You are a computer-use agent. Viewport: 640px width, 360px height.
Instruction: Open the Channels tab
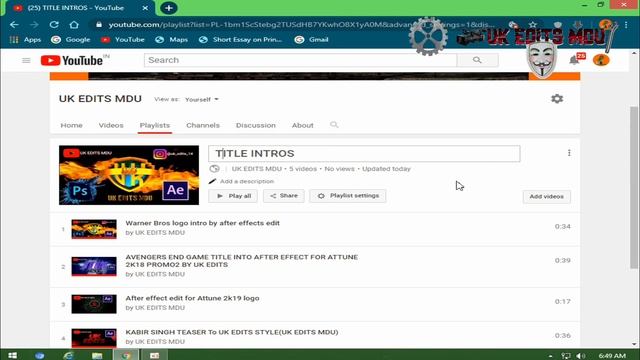coord(203,125)
